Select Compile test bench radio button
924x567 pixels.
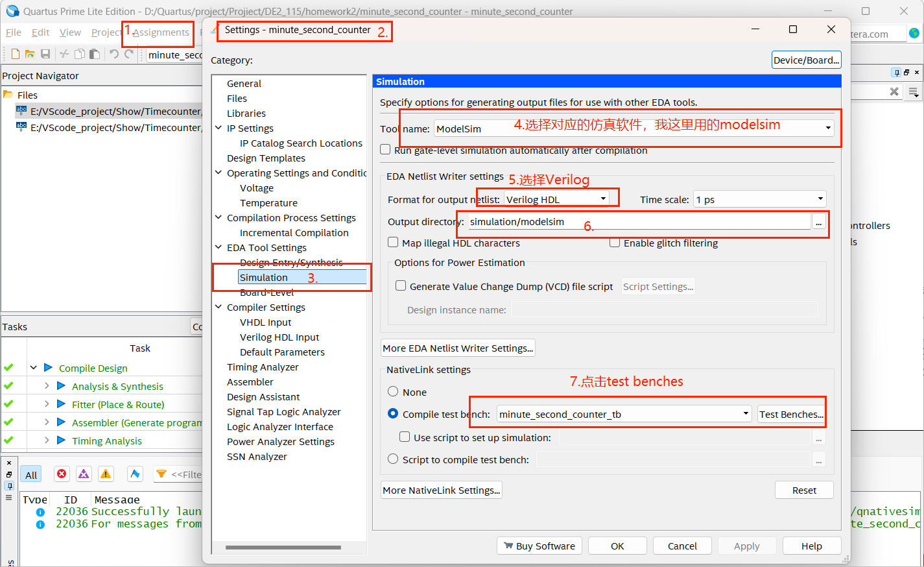393,413
